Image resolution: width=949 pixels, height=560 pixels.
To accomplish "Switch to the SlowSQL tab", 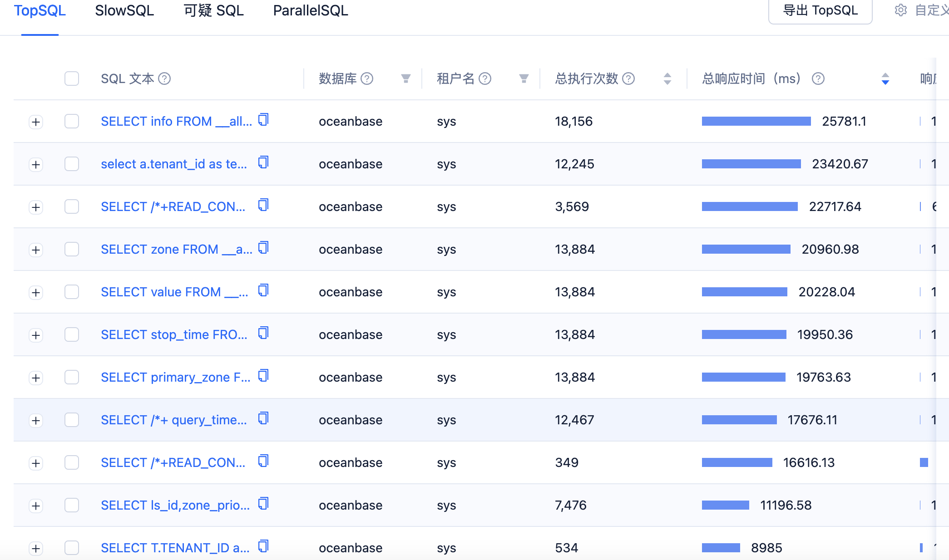I will click(124, 11).
